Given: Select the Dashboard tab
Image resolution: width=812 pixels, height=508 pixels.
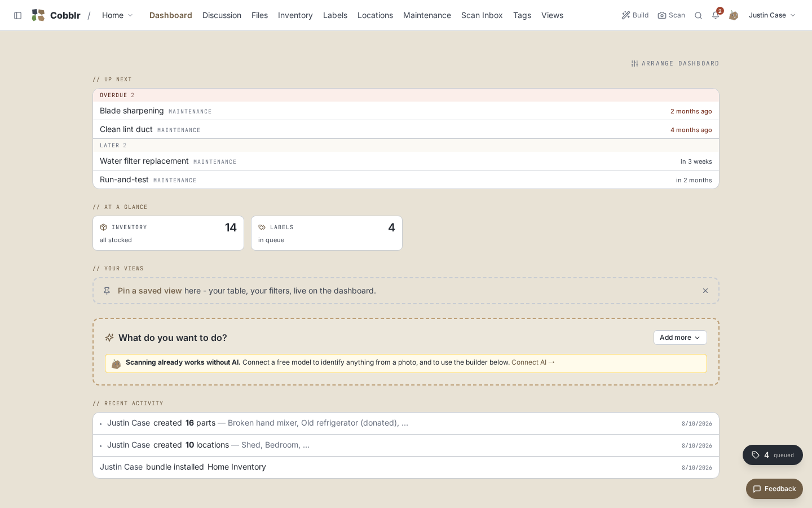Looking at the screenshot, I should [x=171, y=15].
